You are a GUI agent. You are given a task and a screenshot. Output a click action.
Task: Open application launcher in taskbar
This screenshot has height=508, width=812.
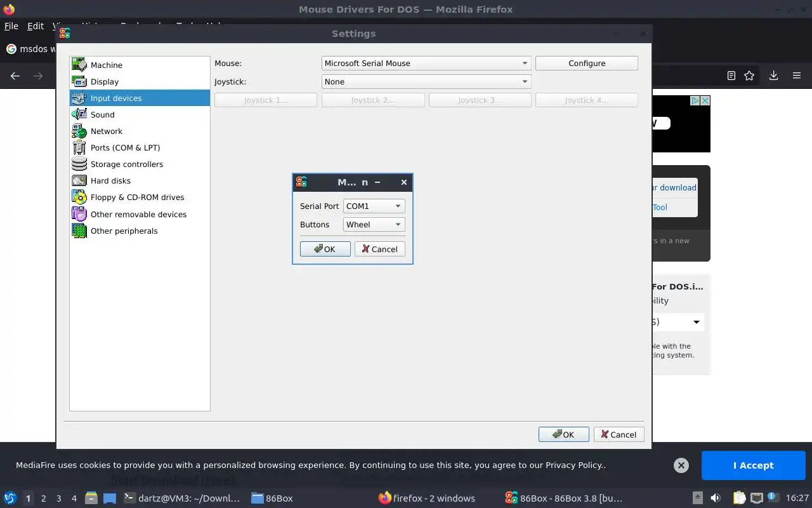[x=10, y=498]
